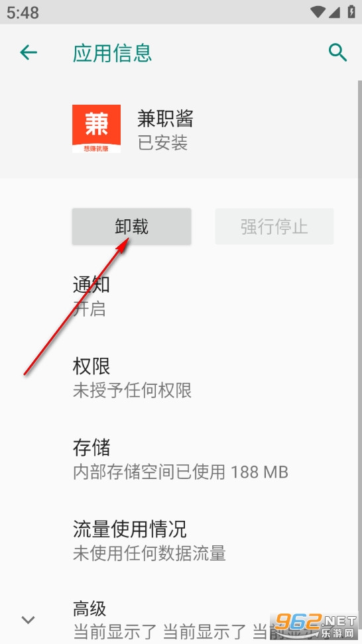
Task: Click the 强行停止 force stop button
Action: pos(274,227)
